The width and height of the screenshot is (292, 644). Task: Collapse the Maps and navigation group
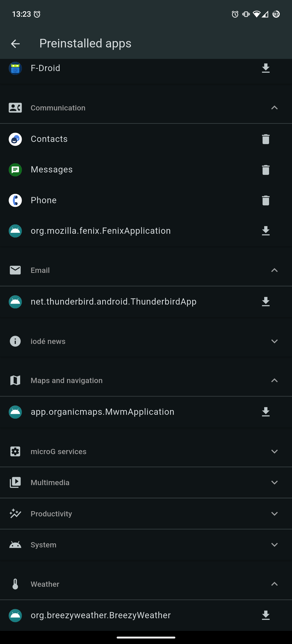pyautogui.click(x=274, y=380)
